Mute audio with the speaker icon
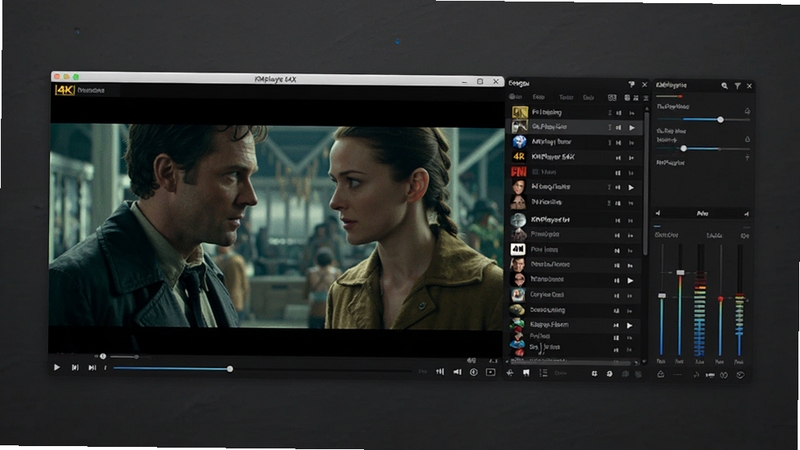 point(457,372)
